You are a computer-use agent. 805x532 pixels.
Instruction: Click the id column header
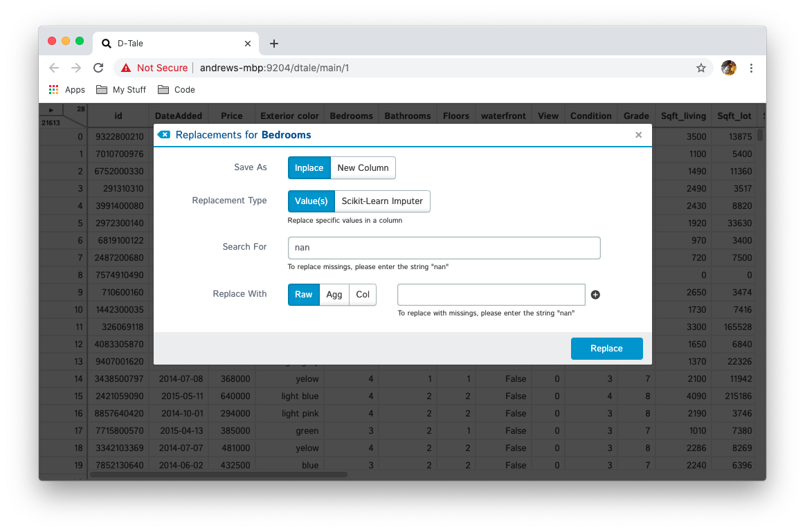point(118,116)
